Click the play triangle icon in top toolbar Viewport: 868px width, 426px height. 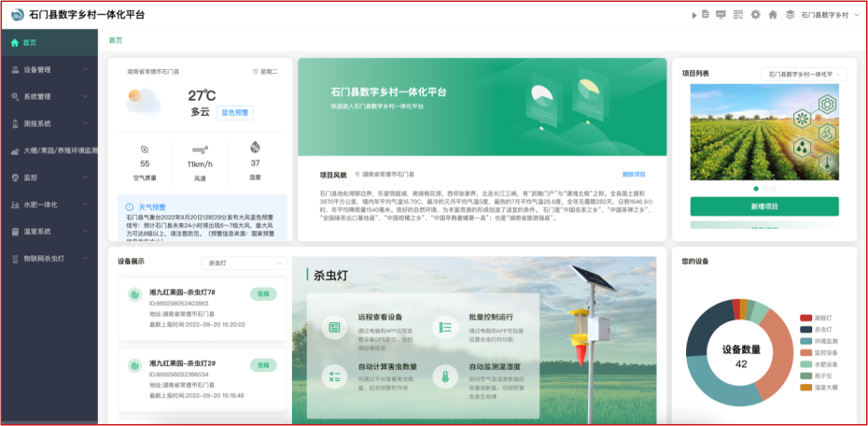click(x=694, y=16)
